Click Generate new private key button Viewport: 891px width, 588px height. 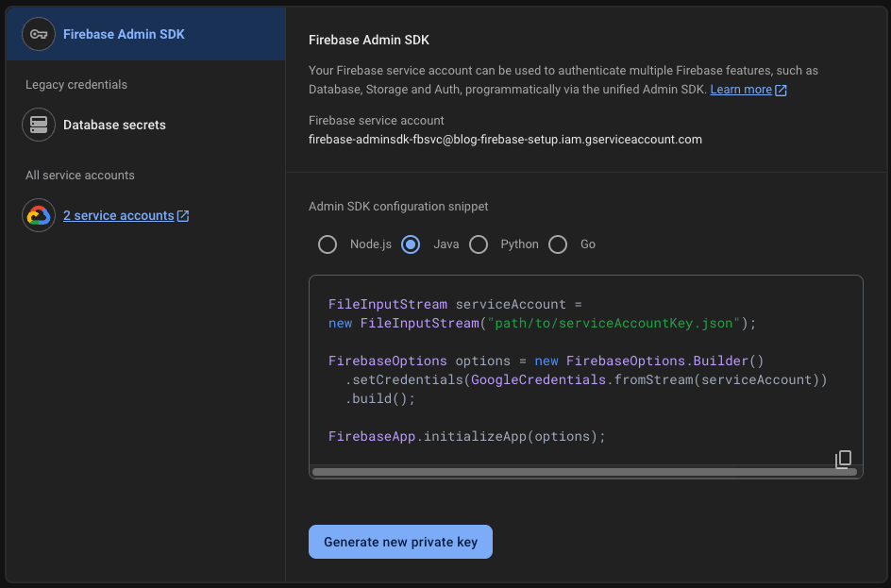(400, 542)
